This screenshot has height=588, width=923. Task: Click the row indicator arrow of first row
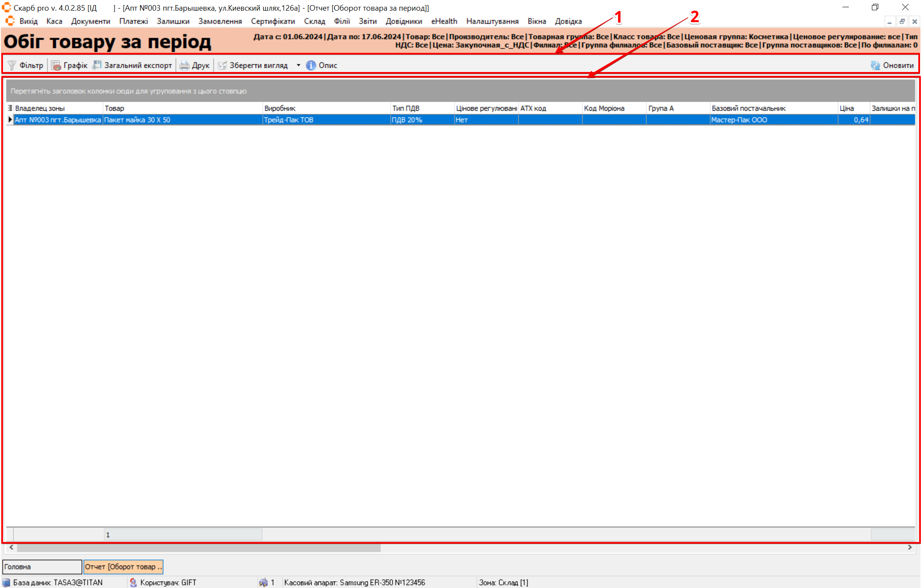[10, 120]
